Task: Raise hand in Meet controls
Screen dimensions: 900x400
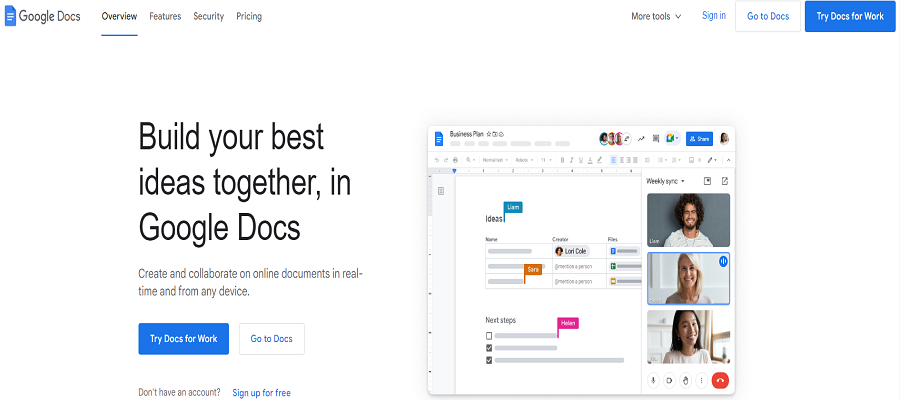Action: 685,380
